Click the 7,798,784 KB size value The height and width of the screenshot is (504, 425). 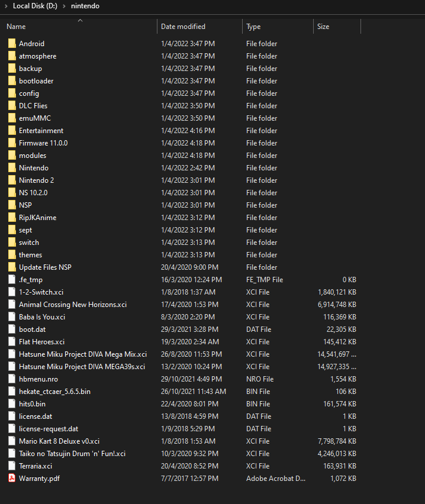click(337, 441)
